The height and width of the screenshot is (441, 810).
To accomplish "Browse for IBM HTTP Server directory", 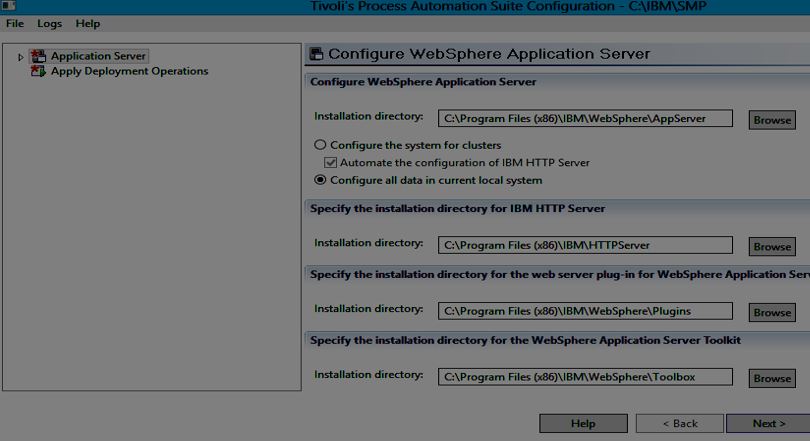I will pos(772,246).
